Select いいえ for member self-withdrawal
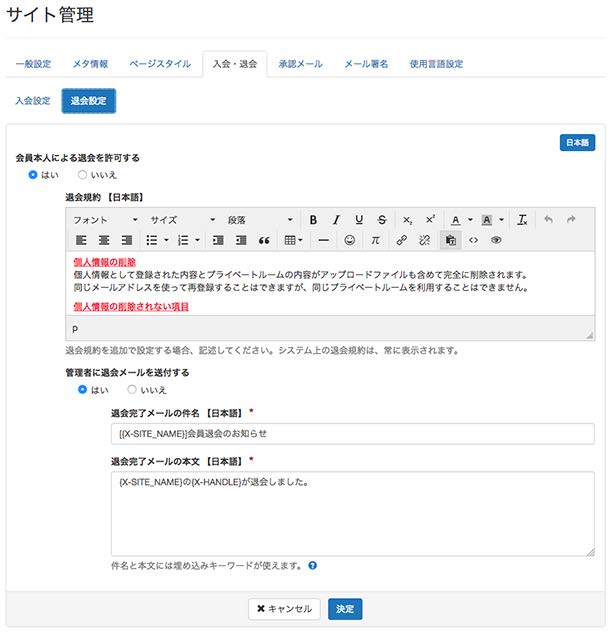The height and width of the screenshot is (632, 610). pyautogui.click(x=82, y=175)
